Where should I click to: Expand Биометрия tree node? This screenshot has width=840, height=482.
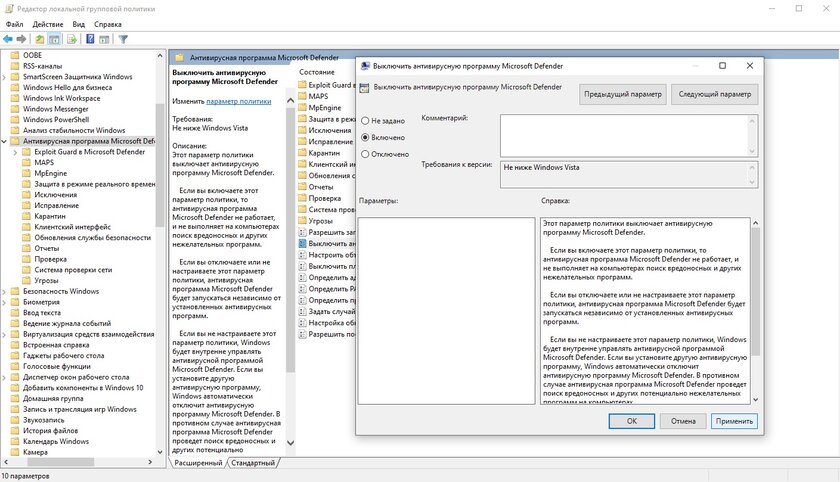pyautogui.click(x=4, y=302)
